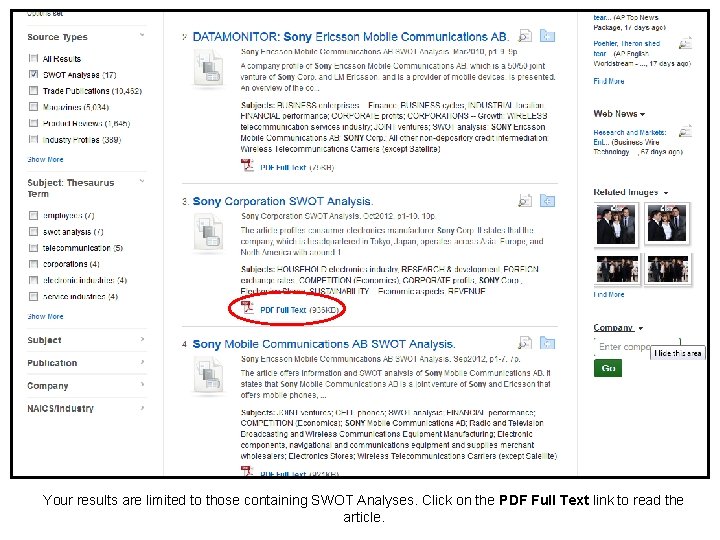Viewport: 720px width, 540px height.
Task: Add Sony Mobile Communications AB result to folder
Action: pos(547,343)
